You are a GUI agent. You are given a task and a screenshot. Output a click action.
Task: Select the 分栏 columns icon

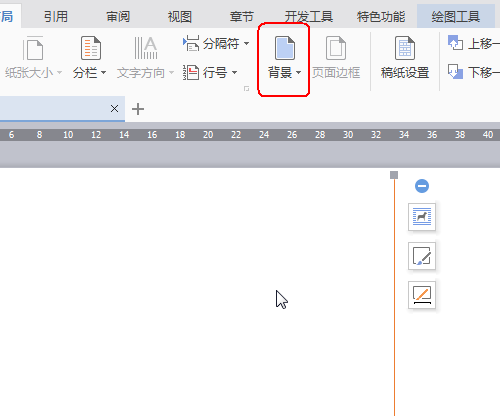91,48
